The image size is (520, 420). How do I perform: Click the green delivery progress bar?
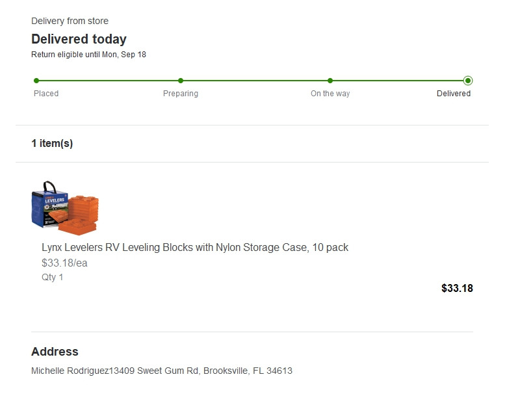tap(253, 81)
